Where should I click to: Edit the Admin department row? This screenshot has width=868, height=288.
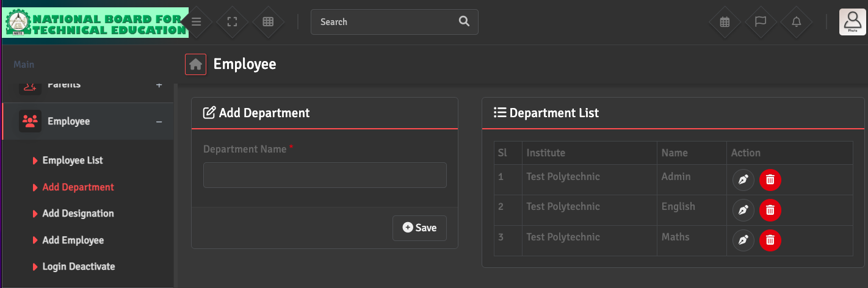coord(743,180)
